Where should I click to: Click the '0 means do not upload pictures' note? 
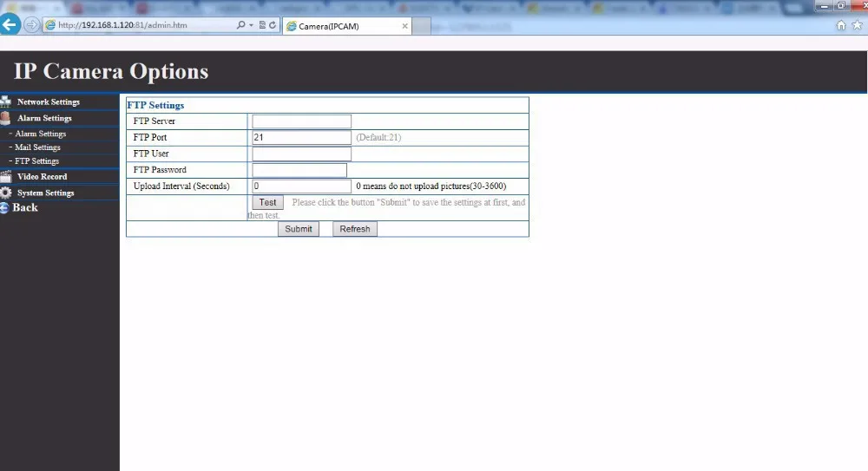[431, 186]
